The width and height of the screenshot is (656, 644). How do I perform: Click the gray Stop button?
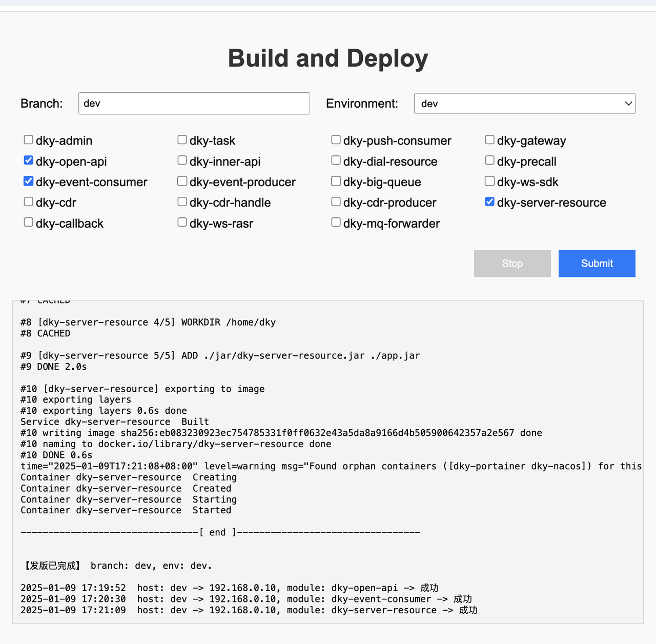coord(512,264)
